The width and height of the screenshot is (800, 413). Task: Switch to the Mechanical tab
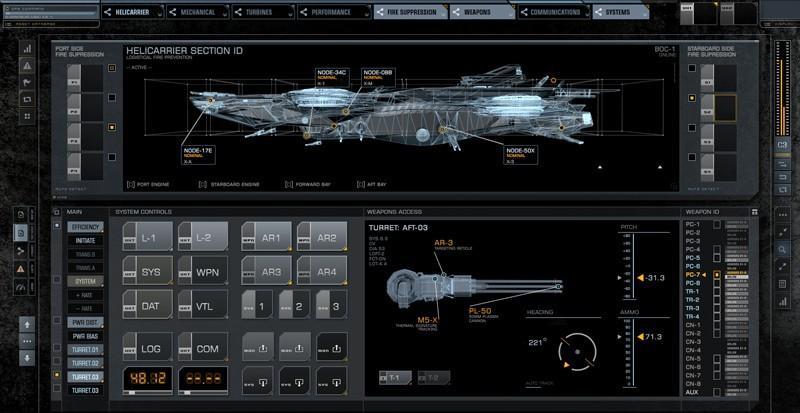click(198, 12)
